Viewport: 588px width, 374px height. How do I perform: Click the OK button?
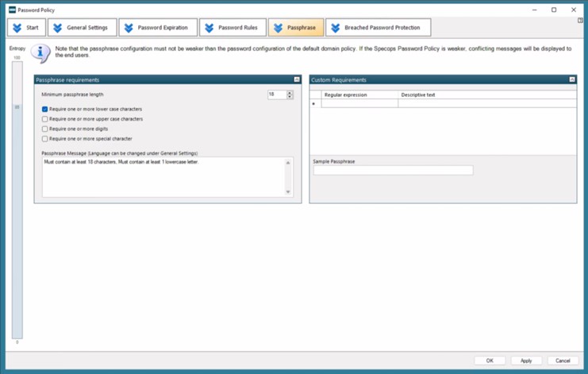[x=490, y=361]
